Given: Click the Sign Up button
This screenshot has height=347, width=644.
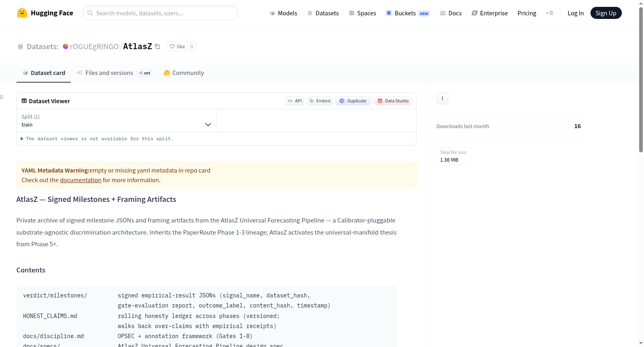Looking at the screenshot, I should [606, 13].
